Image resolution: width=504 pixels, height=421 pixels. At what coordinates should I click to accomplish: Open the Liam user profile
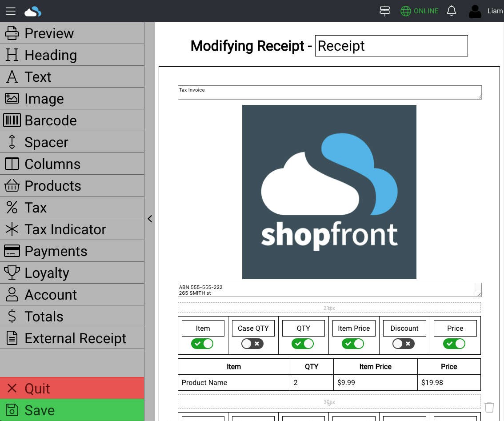(x=485, y=11)
